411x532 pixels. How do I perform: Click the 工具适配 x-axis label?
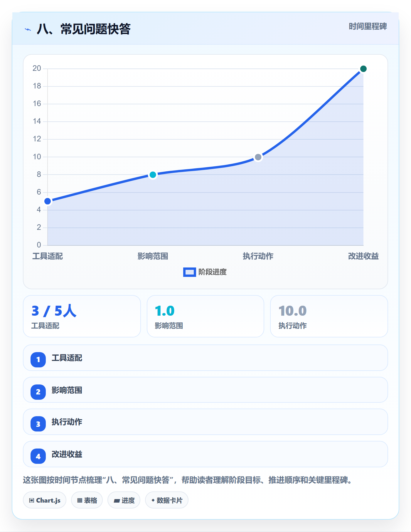point(48,256)
